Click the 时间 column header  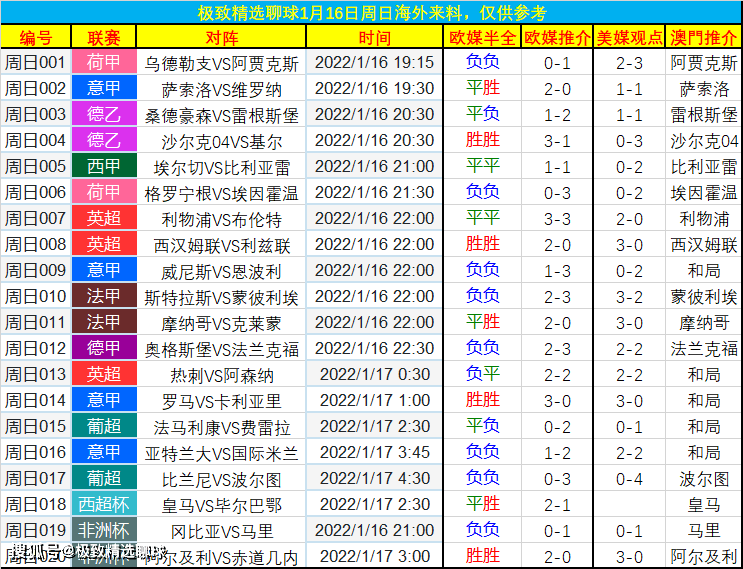click(374, 38)
